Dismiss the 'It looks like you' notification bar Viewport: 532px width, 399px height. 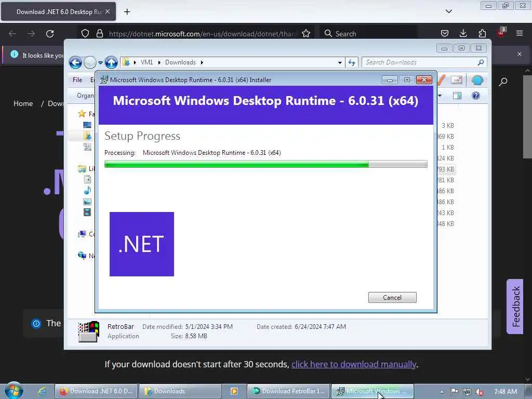520,54
